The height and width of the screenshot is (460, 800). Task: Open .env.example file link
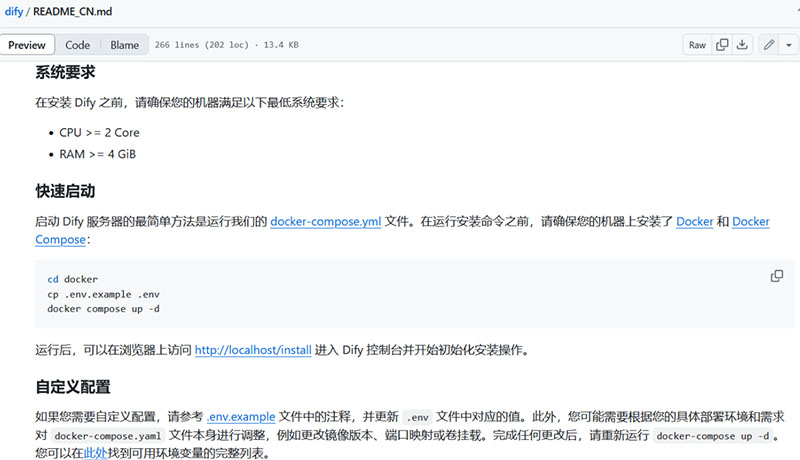(x=241, y=417)
